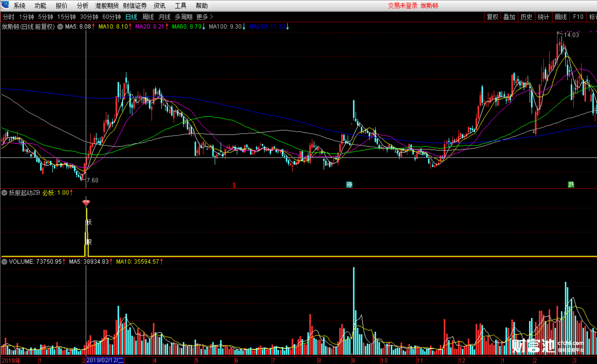Open the 系统 menu
This screenshot has width=597, height=364.
(20, 5)
